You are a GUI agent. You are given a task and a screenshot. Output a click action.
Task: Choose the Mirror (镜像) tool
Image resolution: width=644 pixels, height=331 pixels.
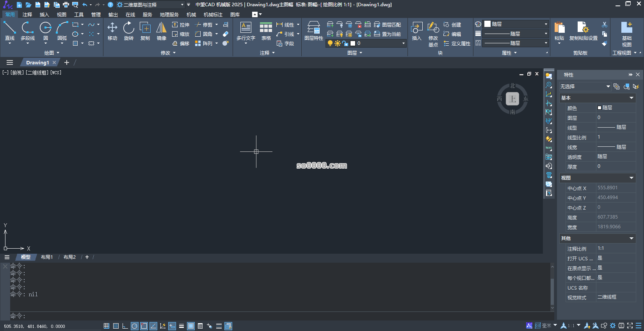tap(161, 31)
